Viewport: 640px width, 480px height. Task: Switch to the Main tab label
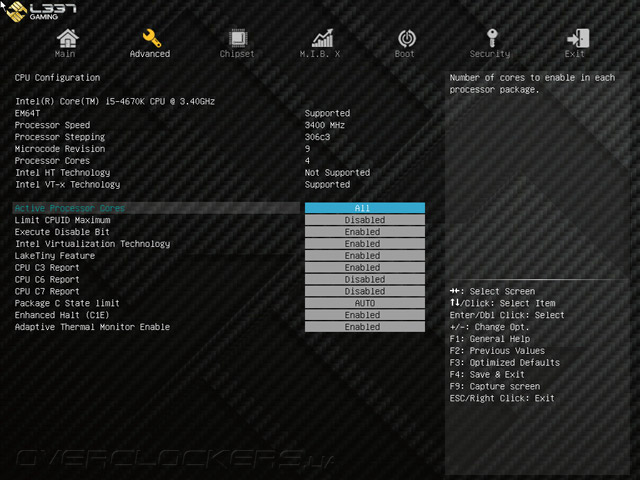point(65,54)
